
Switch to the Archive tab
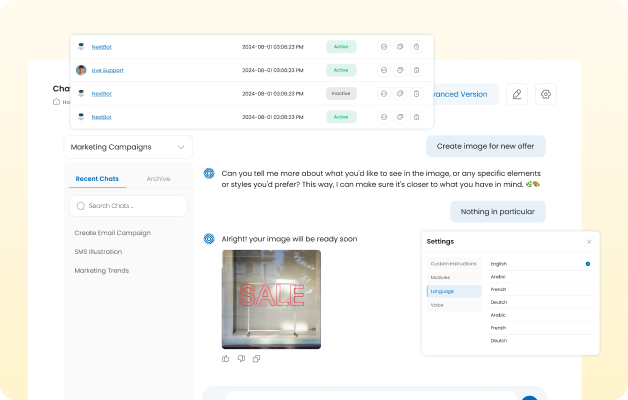point(158,179)
